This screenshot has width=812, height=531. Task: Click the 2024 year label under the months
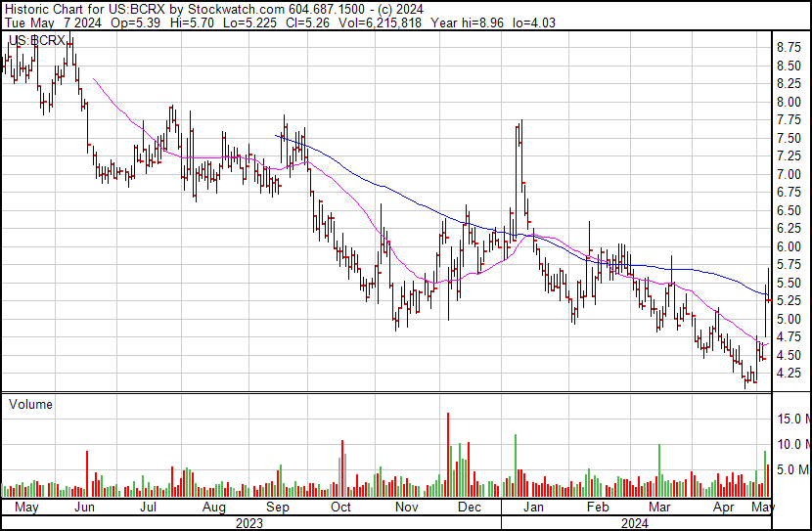[635, 523]
